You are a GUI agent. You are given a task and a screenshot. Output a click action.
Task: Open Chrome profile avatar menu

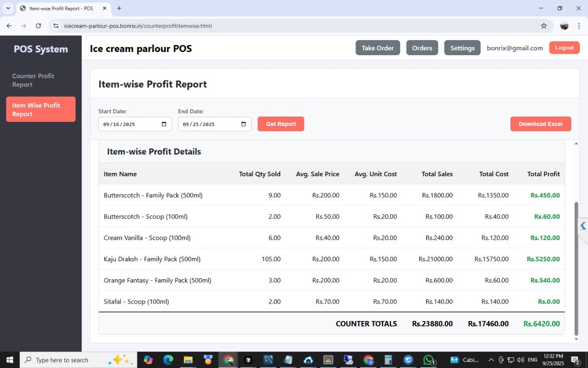(564, 26)
